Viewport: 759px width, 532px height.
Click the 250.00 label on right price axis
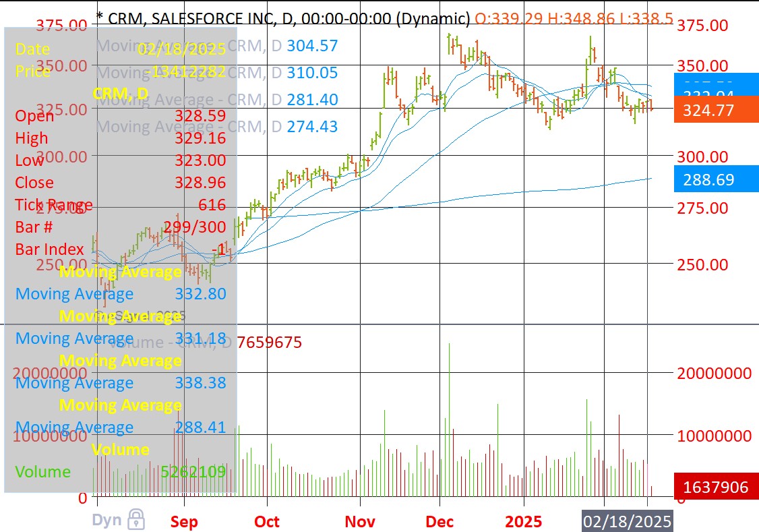(702, 265)
